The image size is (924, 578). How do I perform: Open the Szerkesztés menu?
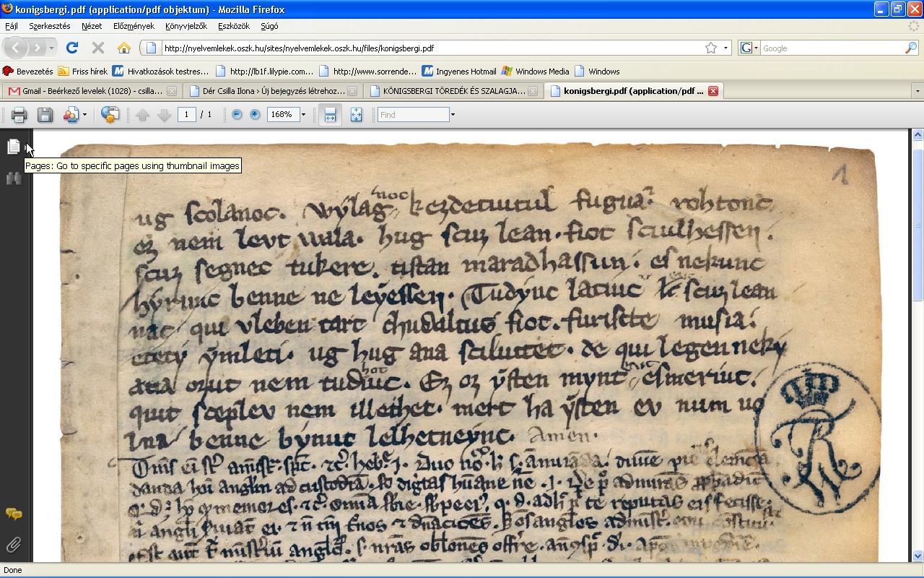click(x=50, y=26)
